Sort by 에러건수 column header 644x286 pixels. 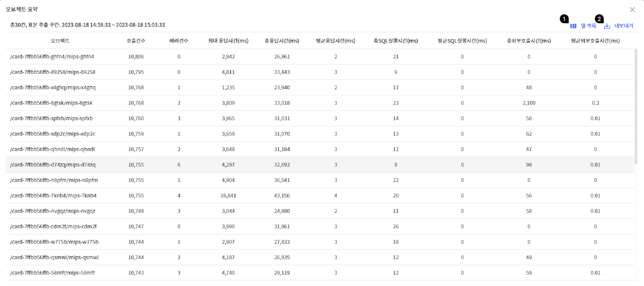tap(179, 41)
